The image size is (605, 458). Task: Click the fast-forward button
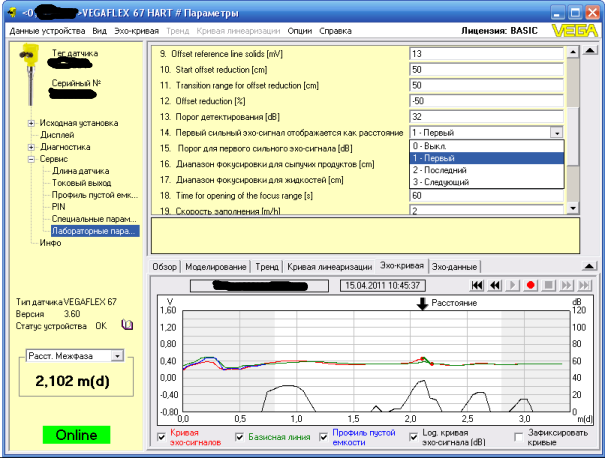tap(566, 285)
